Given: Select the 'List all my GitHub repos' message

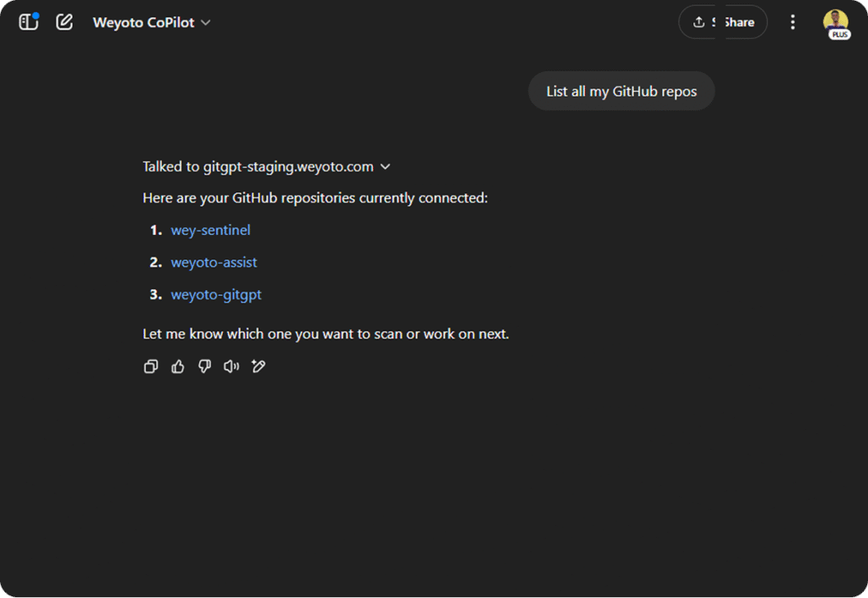Looking at the screenshot, I should 621,92.
